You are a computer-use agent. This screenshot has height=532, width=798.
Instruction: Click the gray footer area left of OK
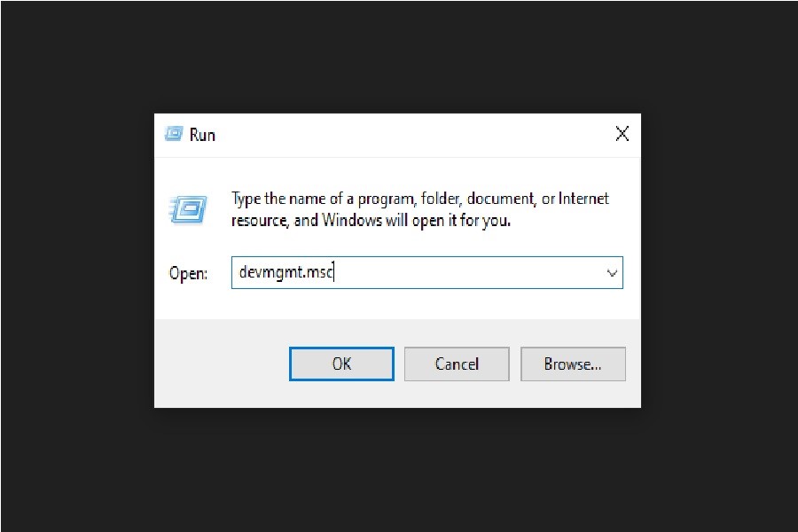222,364
